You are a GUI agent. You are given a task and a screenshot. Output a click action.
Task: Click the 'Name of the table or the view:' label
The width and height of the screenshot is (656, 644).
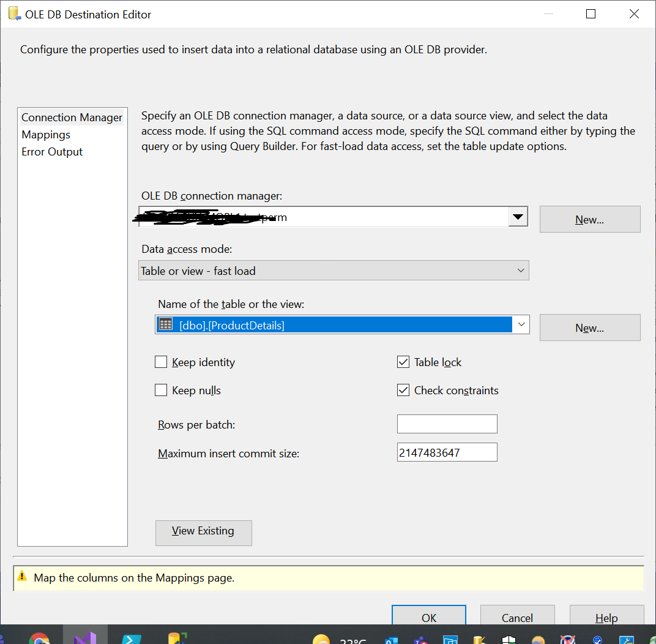[231, 304]
